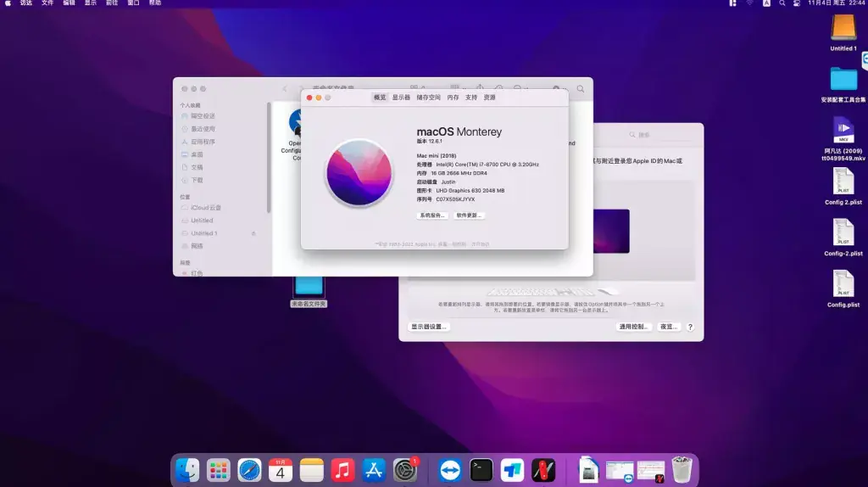The image size is (868, 487).
Task: Restore minimized window with red knife badge
Action: point(651,472)
